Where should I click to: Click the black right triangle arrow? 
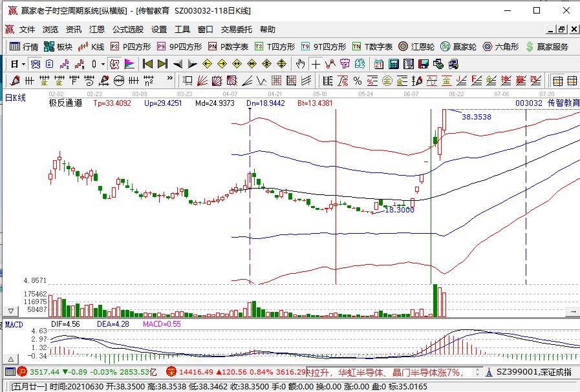tap(192, 65)
